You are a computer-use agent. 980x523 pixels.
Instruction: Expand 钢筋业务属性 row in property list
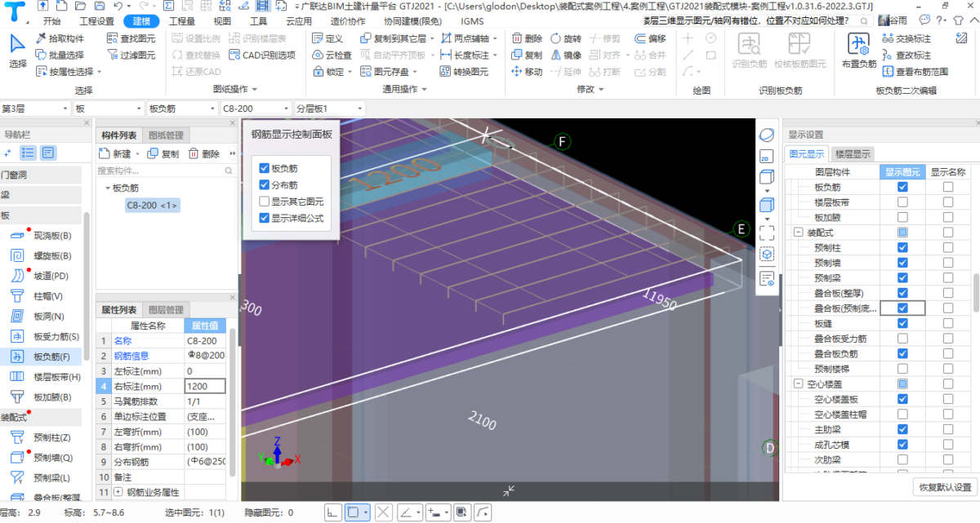[x=118, y=492]
